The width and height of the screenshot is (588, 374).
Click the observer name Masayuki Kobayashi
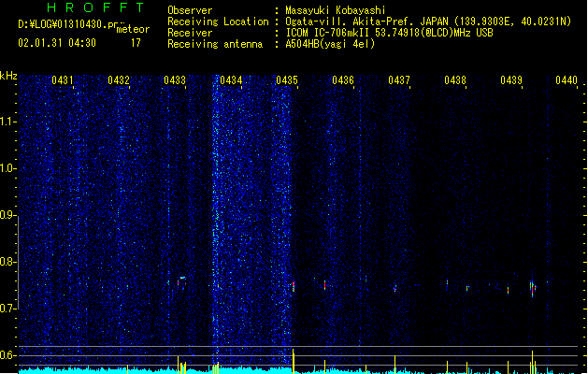[x=336, y=10]
